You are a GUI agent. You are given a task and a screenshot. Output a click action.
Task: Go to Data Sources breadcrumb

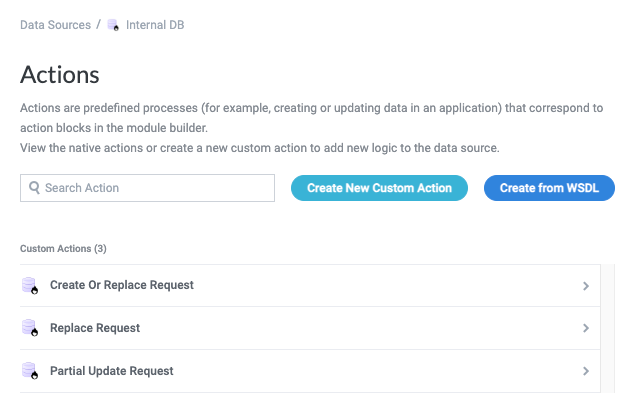pyautogui.click(x=55, y=25)
